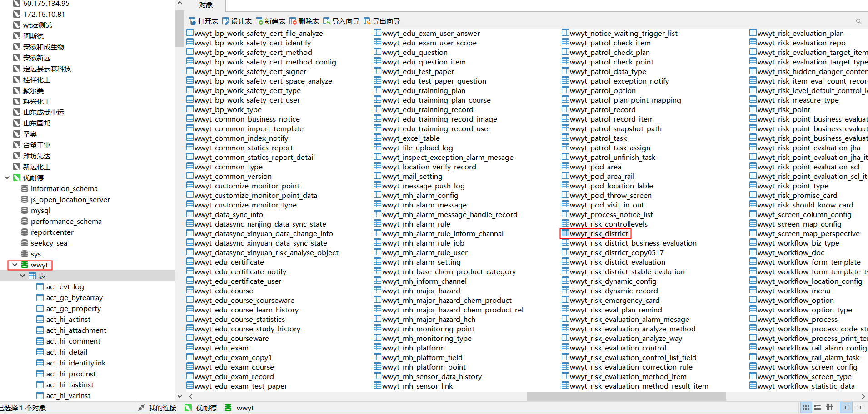
Task: Collapse the wwyt database node
Action: [x=15, y=265]
